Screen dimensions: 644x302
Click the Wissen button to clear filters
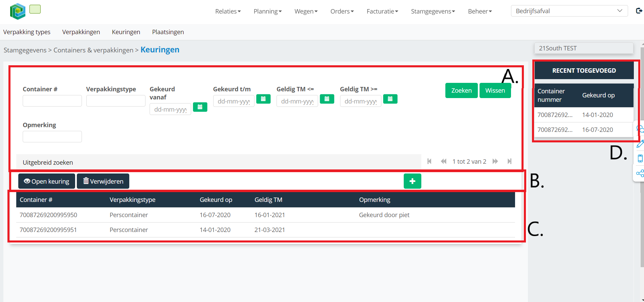pos(495,90)
